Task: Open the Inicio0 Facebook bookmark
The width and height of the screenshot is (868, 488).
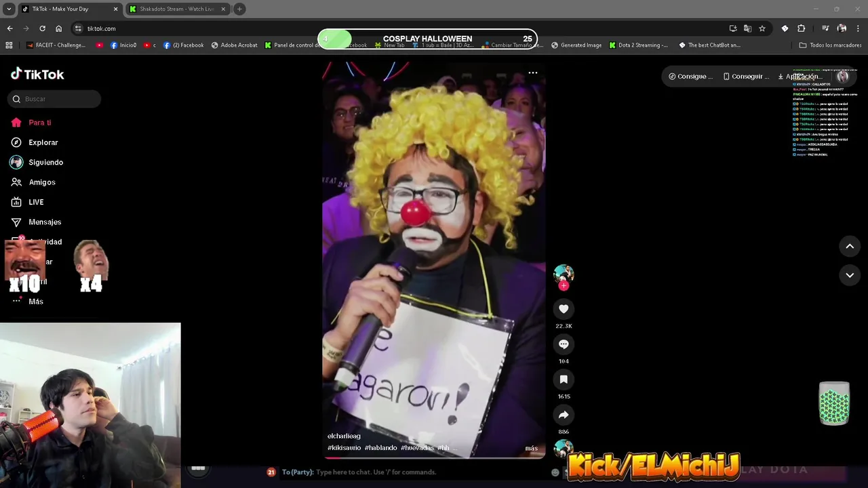Action: pyautogui.click(x=123, y=45)
